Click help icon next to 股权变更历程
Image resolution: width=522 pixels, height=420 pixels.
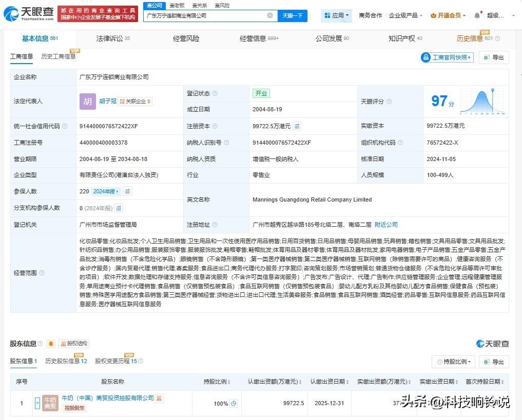[141, 361]
